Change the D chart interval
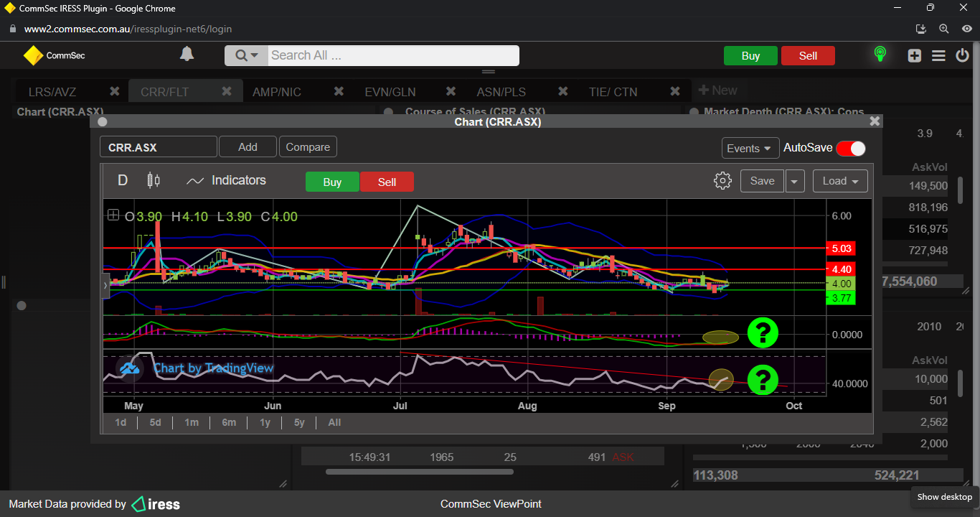Screen dimensions: 980x517 tap(123, 180)
